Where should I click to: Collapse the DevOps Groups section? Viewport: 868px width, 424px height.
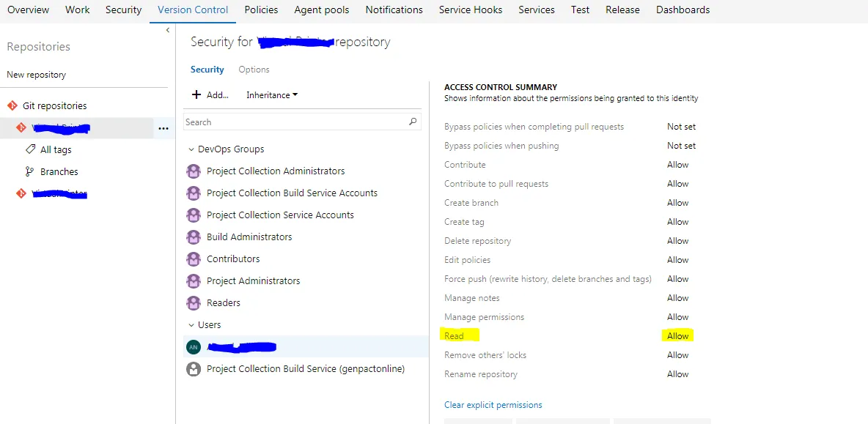click(191, 149)
